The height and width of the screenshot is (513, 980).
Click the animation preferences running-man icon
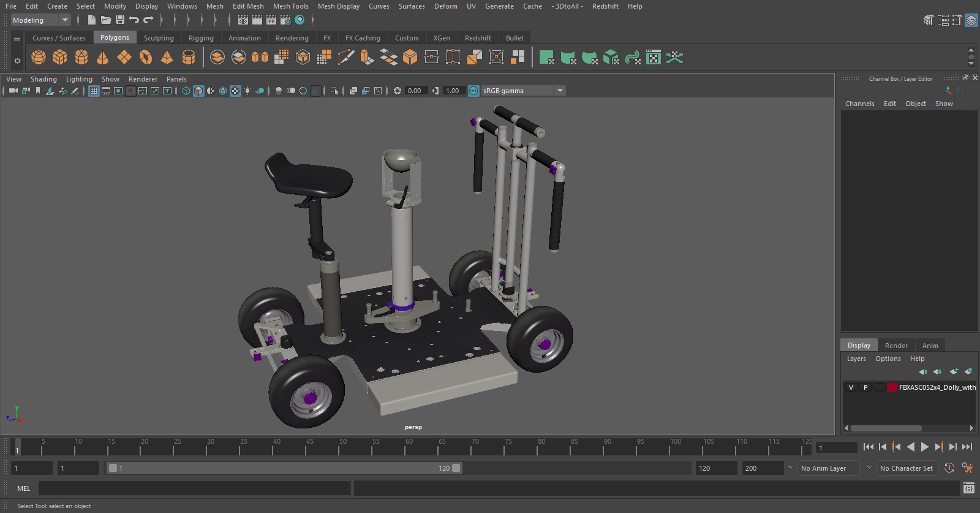[967, 468]
